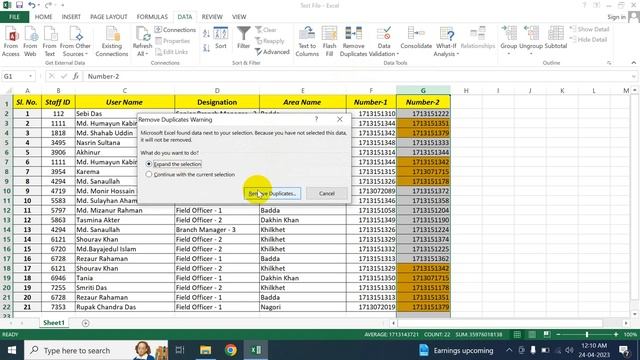The width and height of the screenshot is (640, 360).
Task: Click the Undo icon in quick access toolbar
Action: pos(31,5)
